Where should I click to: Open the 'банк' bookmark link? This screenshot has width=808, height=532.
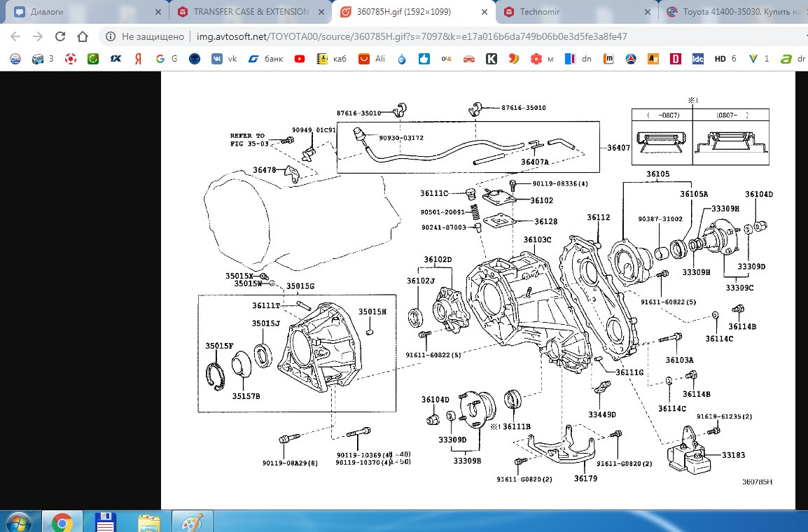[265, 59]
